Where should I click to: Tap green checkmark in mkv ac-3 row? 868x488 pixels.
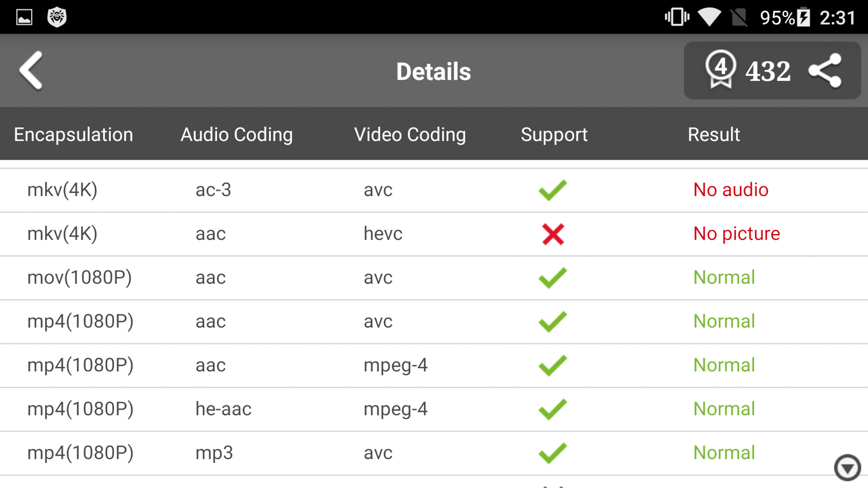pyautogui.click(x=553, y=190)
